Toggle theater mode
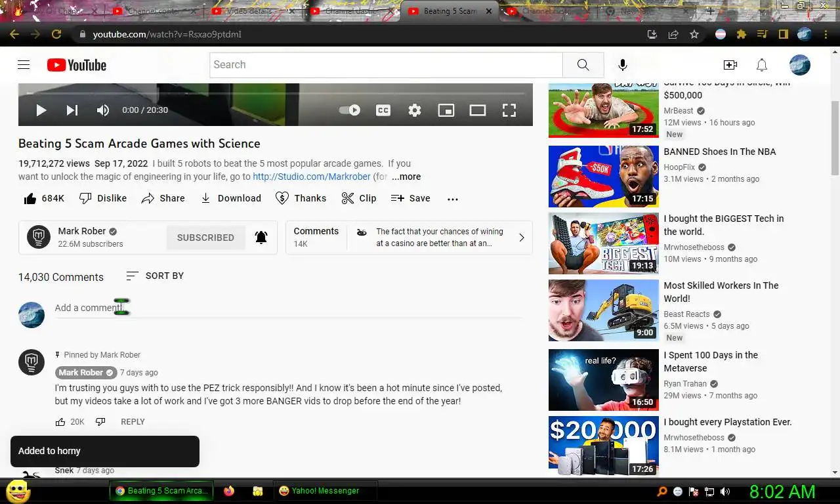840x504 pixels. (478, 110)
